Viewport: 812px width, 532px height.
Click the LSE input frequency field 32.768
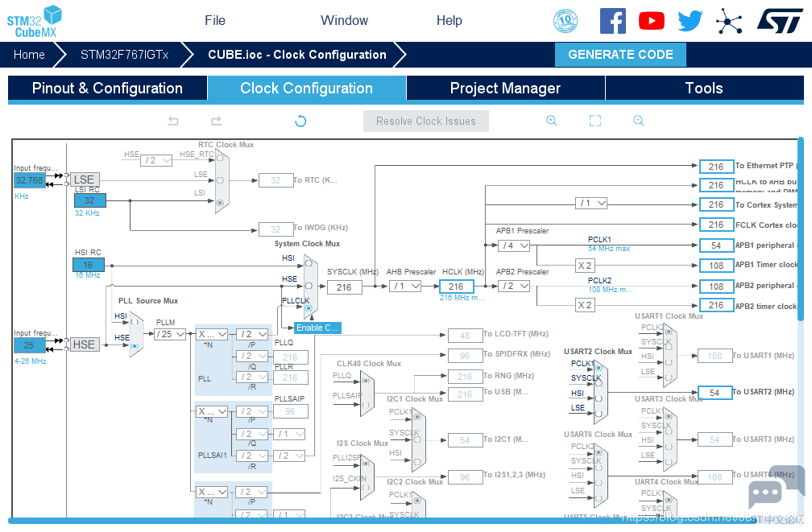(30, 180)
